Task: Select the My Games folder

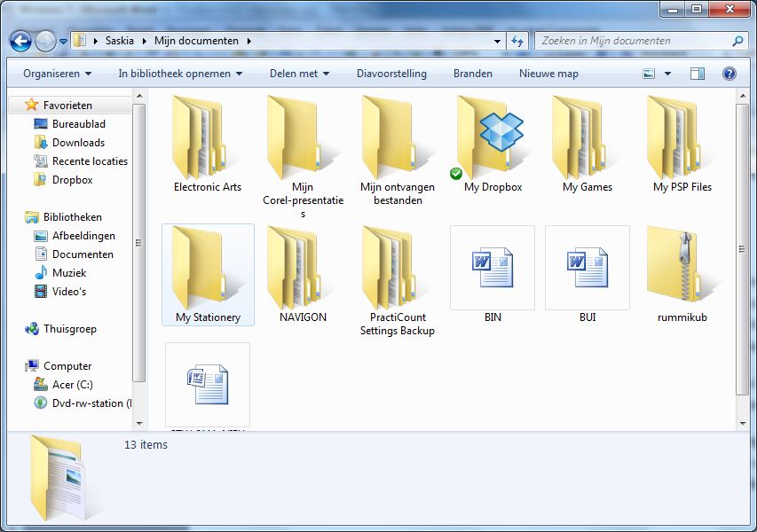Action: pyautogui.click(x=587, y=145)
